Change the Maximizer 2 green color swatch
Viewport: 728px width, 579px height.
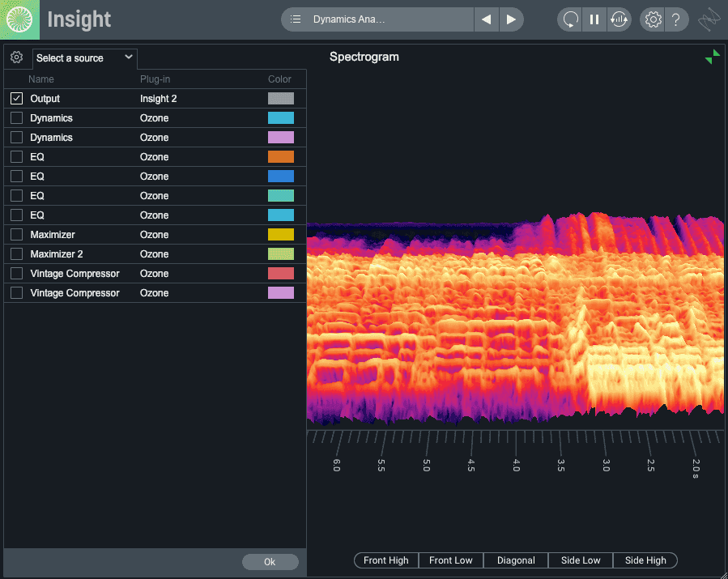(281, 254)
